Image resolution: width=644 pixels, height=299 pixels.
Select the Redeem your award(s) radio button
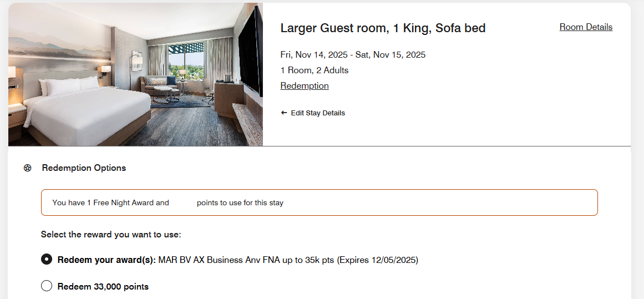(47, 259)
